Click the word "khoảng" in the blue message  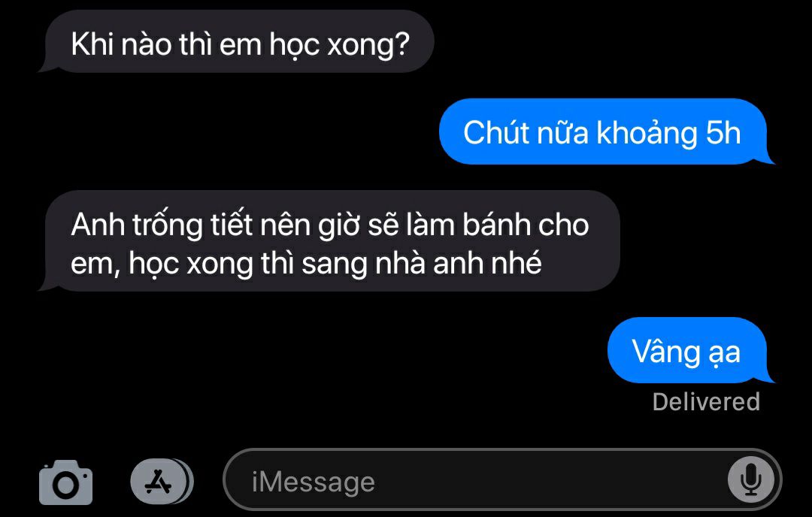click(647, 133)
